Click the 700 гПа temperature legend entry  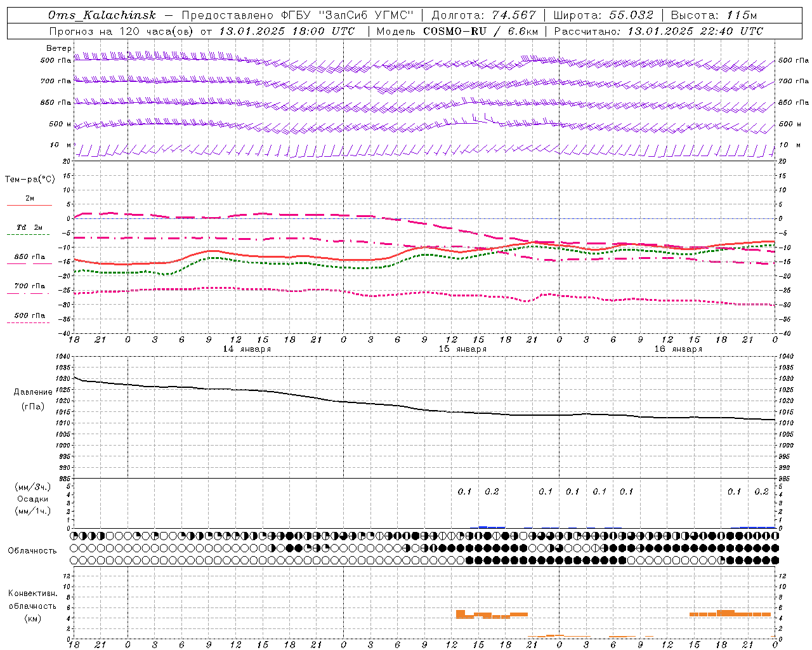pos(30,286)
